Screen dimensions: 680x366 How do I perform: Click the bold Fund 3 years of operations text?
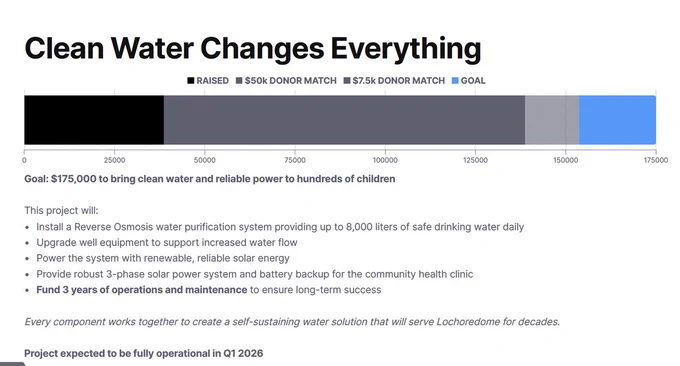pos(142,290)
